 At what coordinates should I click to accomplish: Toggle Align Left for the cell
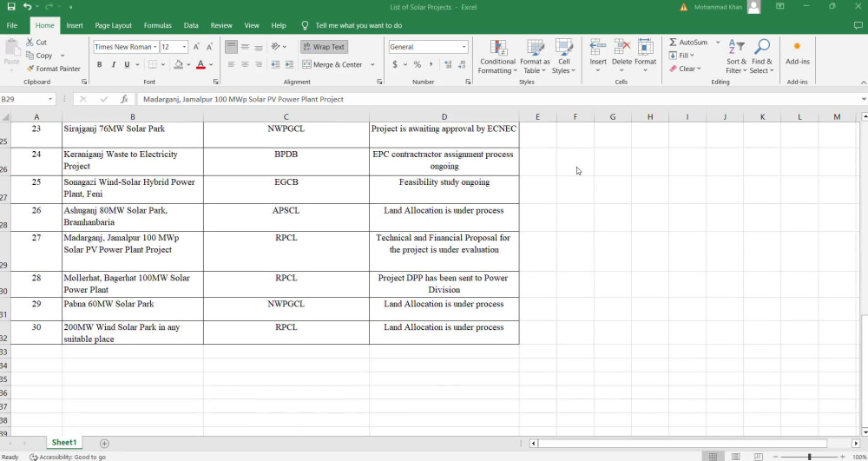[232, 65]
